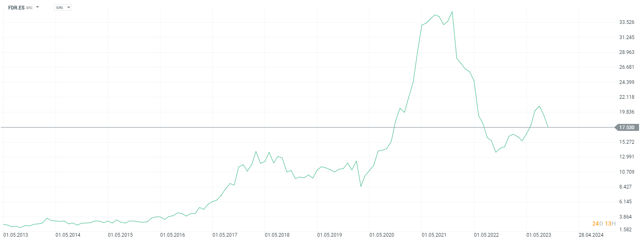Click the chart line's highest peak
The image size is (644, 242).
click(452, 12)
